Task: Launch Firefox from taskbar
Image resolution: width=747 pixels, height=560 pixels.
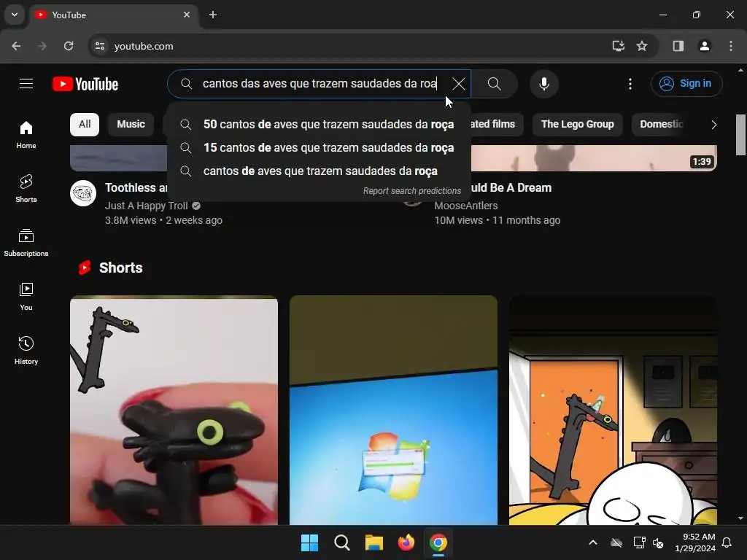Action: (x=406, y=542)
